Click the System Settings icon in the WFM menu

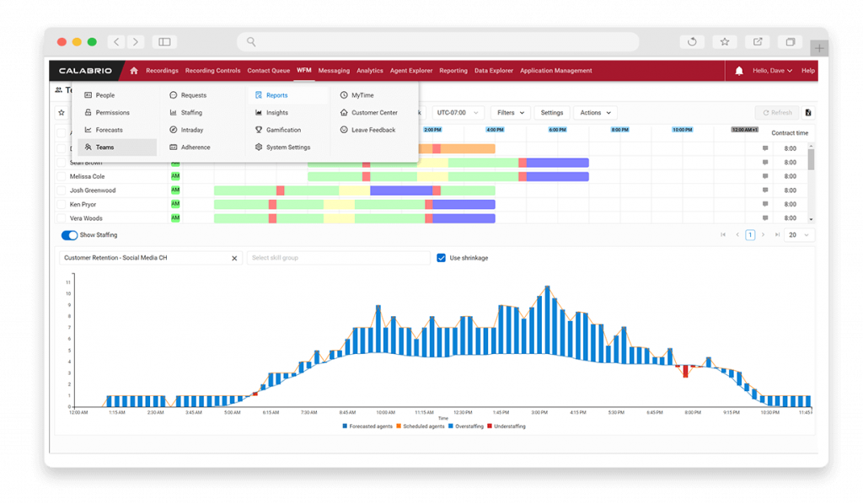click(x=259, y=147)
